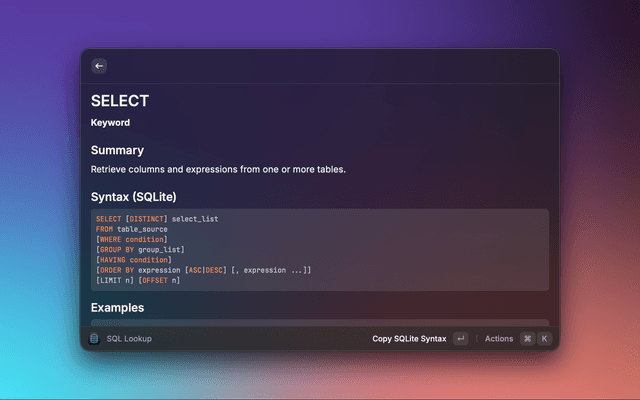Click the Keyword subtitle
The image size is (640, 400).
[110, 123]
